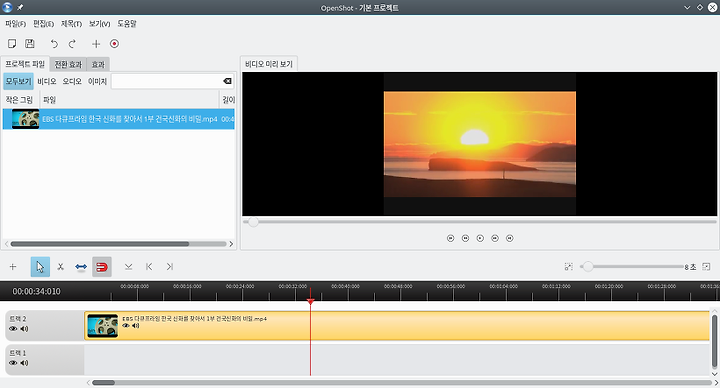The width and height of the screenshot is (720, 388).
Task: Open the 보기(V) menu
Action: [x=99, y=23]
